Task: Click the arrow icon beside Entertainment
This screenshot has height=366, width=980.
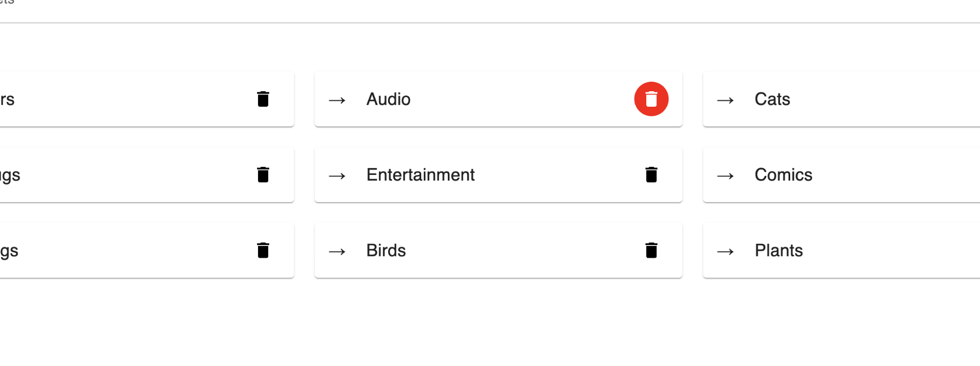Action: click(337, 176)
